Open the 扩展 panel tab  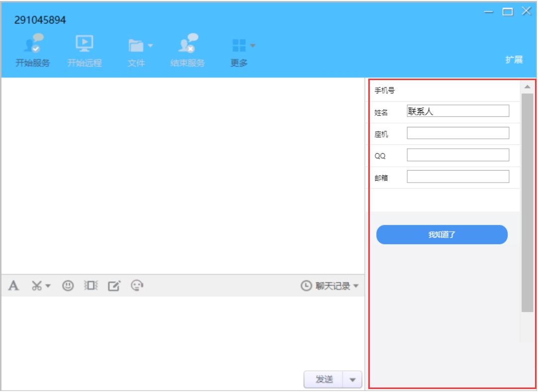point(514,60)
